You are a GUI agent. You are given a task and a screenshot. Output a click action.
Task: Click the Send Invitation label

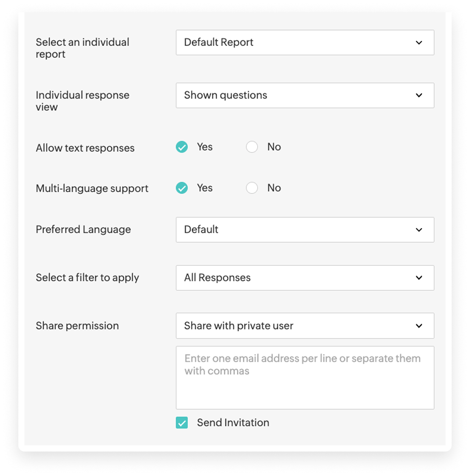[233, 422]
